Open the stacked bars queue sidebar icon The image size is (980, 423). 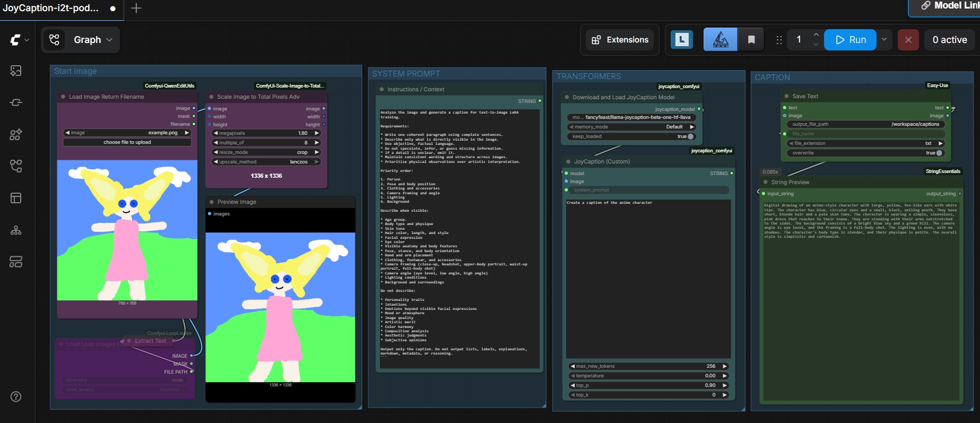(16, 262)
